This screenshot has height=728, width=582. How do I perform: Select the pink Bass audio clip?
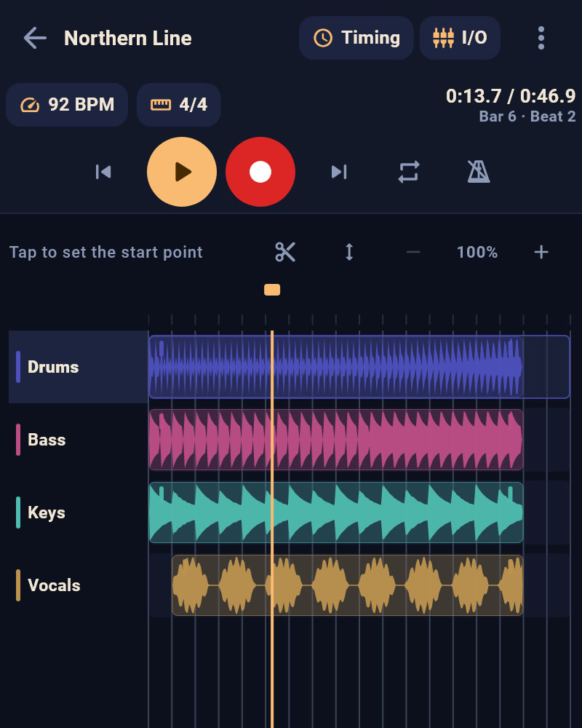click(336, 440)
